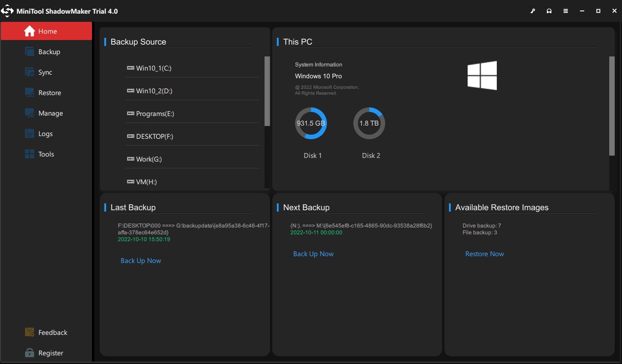Image resolution: width=622 pixels, height=364 pixels.
Task: Select Programs(E:) drive in Backup Source
Action: click(x=155, y=114)
